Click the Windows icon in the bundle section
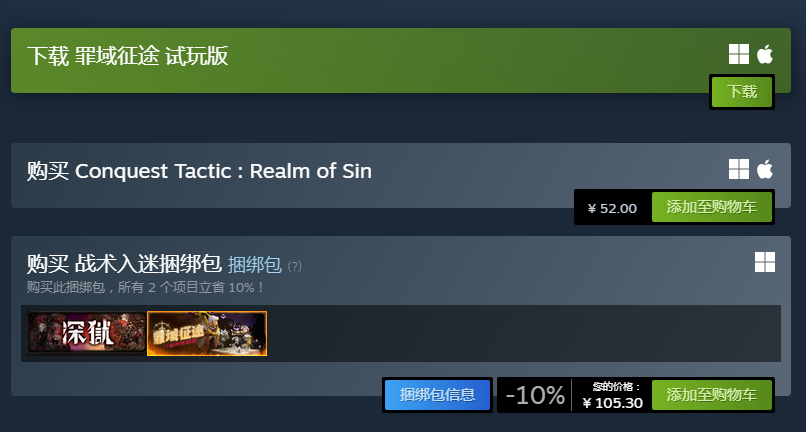The image size is (806, 432). click(765, 262)
